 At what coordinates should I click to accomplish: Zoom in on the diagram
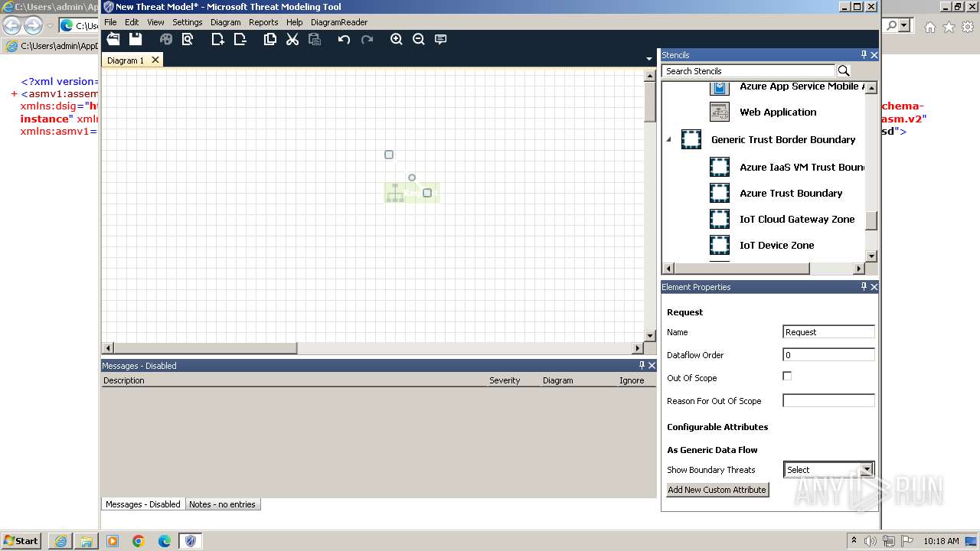click(x=397, y=39)
